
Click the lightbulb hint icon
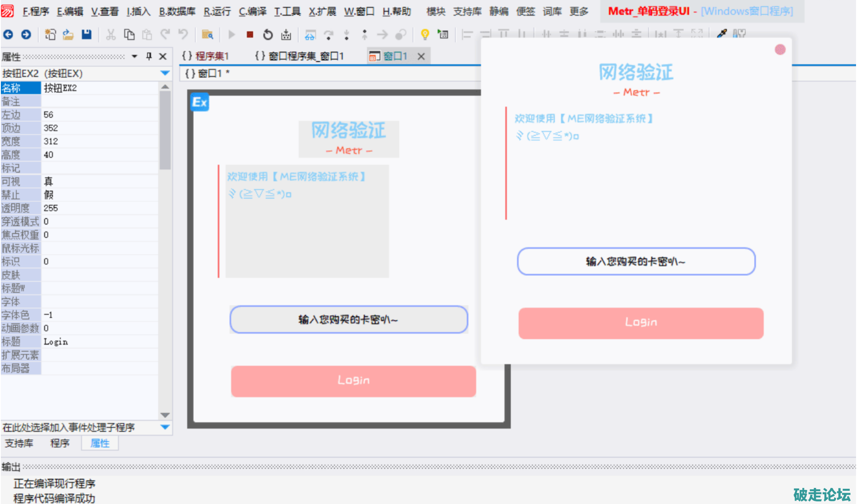pos(425,35)
